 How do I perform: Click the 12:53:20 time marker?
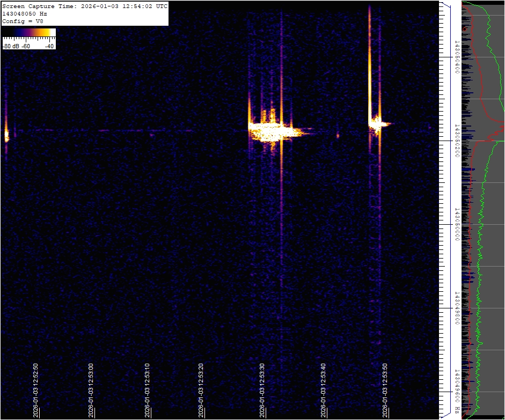[201, 390]
